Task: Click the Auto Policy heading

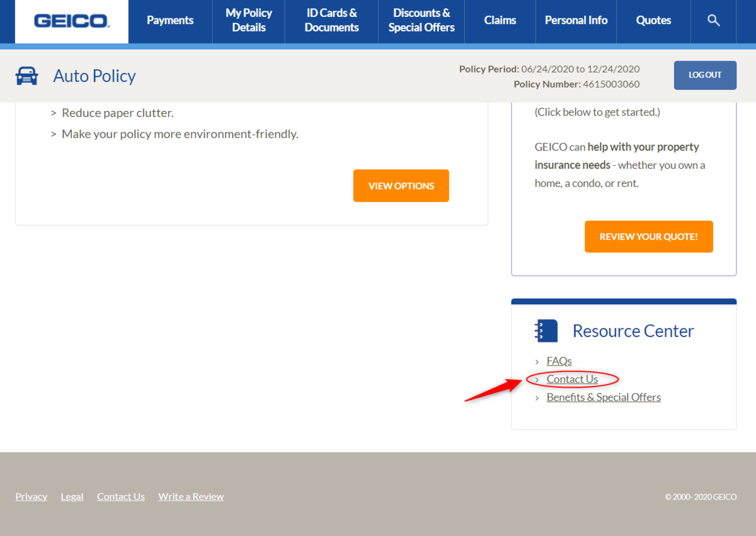Action: (94, 76)
